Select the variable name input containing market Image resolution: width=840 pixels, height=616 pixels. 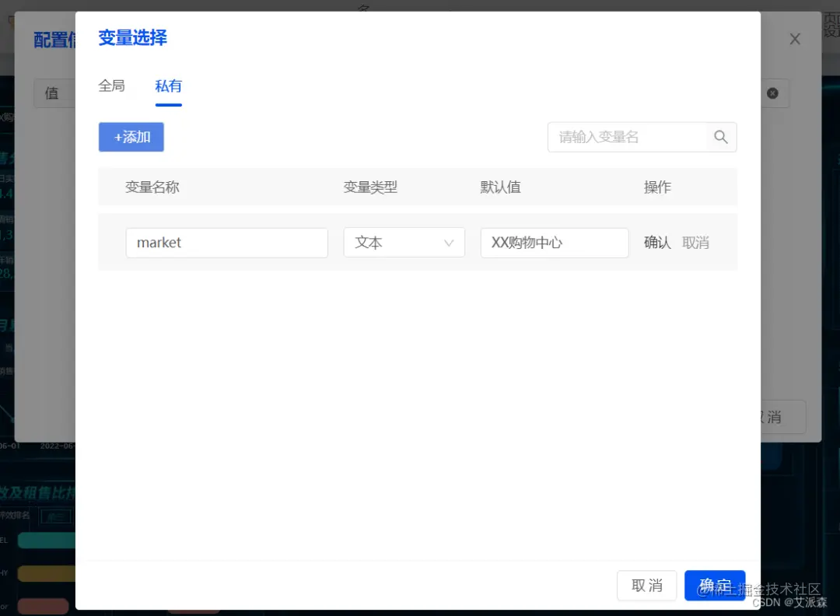[x=226, y=243]
